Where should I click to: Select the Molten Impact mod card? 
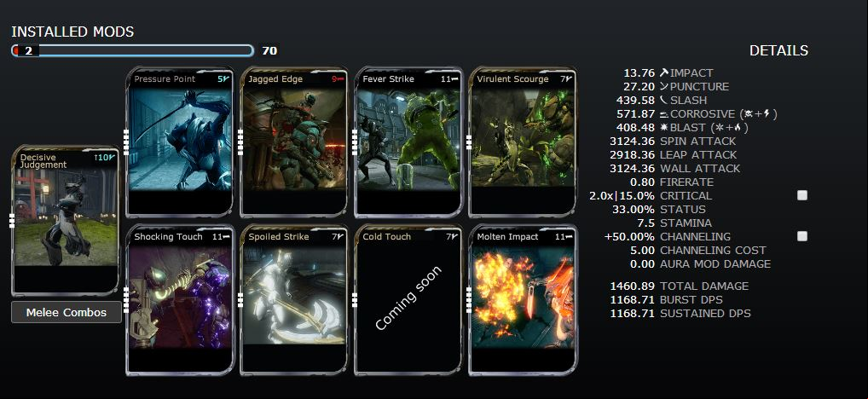523,300
